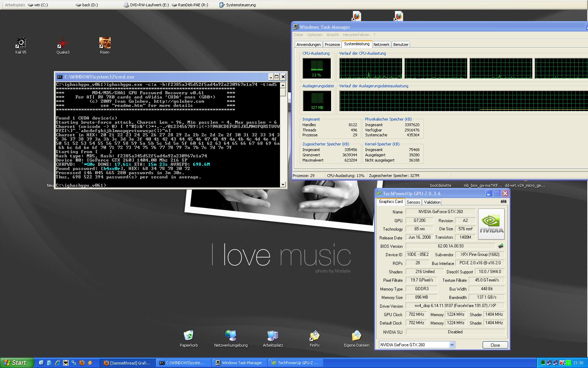Click the cmd.exe scrollbar up arrow
The image size is (588, 368).
pyautogui.click(x=283, y=85)
